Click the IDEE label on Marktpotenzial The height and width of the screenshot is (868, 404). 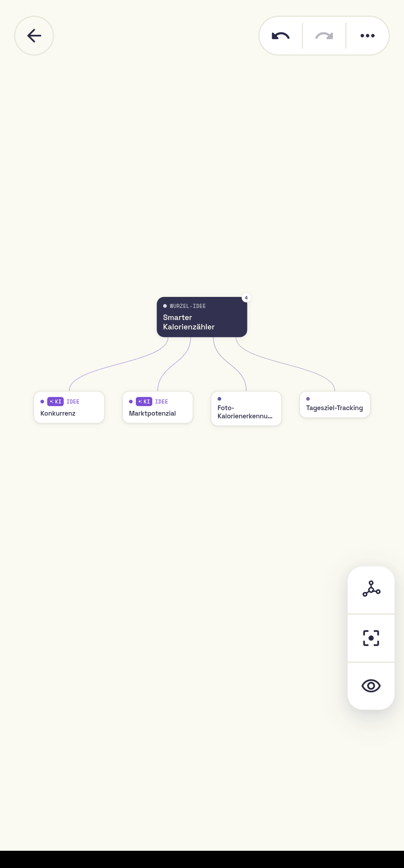click(161, 401)
